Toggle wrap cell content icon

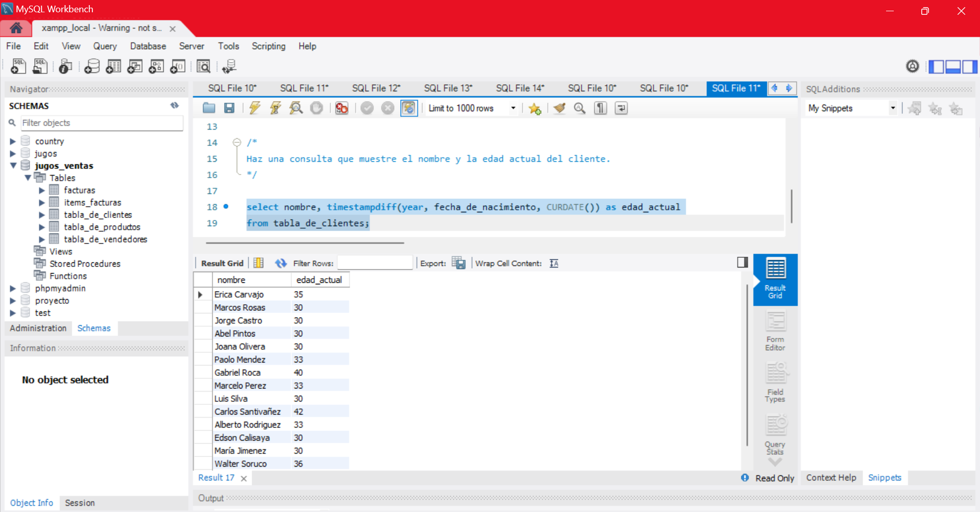pos(554,263)
